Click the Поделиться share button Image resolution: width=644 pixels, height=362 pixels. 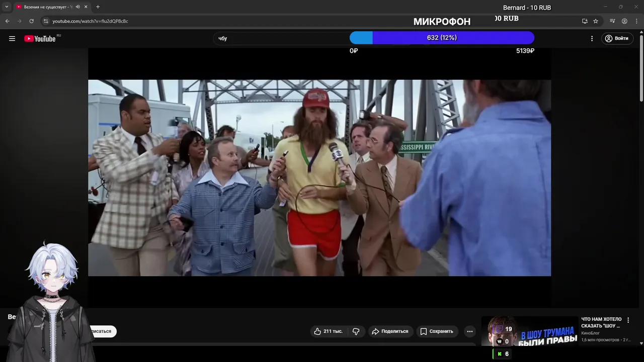tap(390, 331)
